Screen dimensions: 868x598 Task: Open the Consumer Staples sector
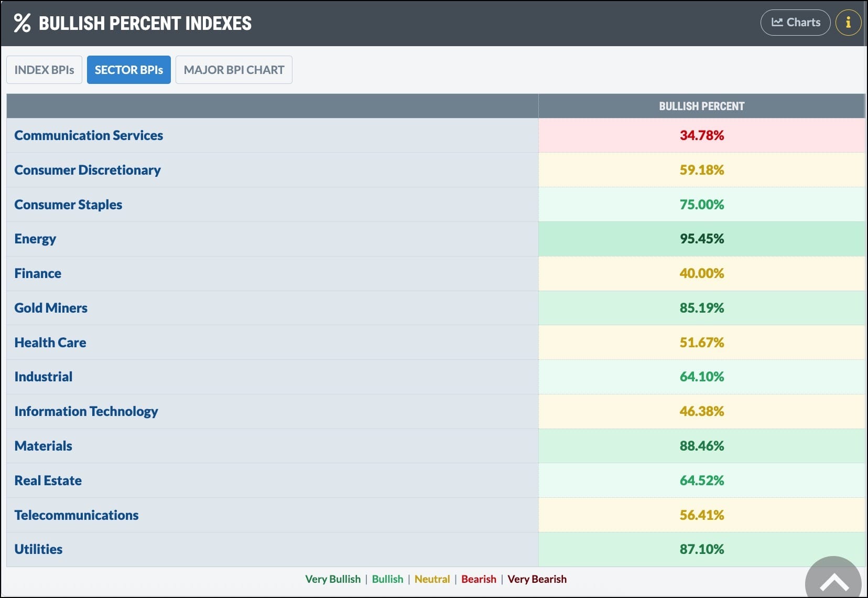pos(68,205)
